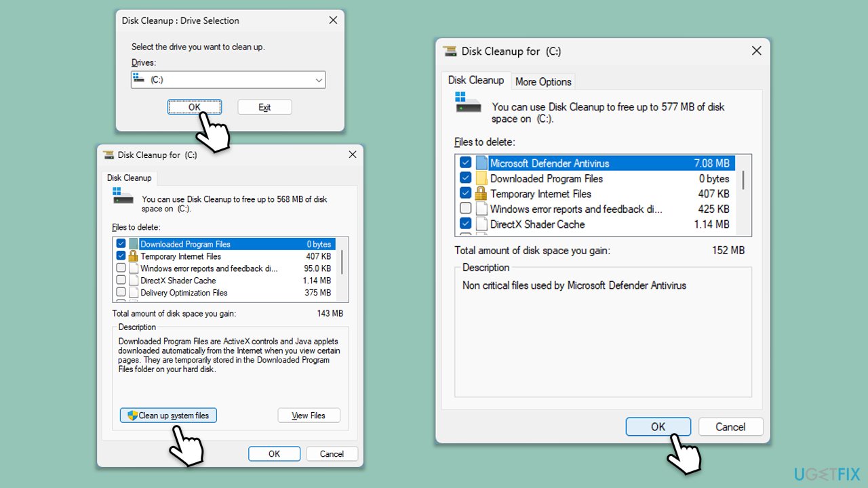Viewport: 868px width, 488px height.
Task: Check Windows error reports and feedback in the right dialog
Action: click(465, 208)
